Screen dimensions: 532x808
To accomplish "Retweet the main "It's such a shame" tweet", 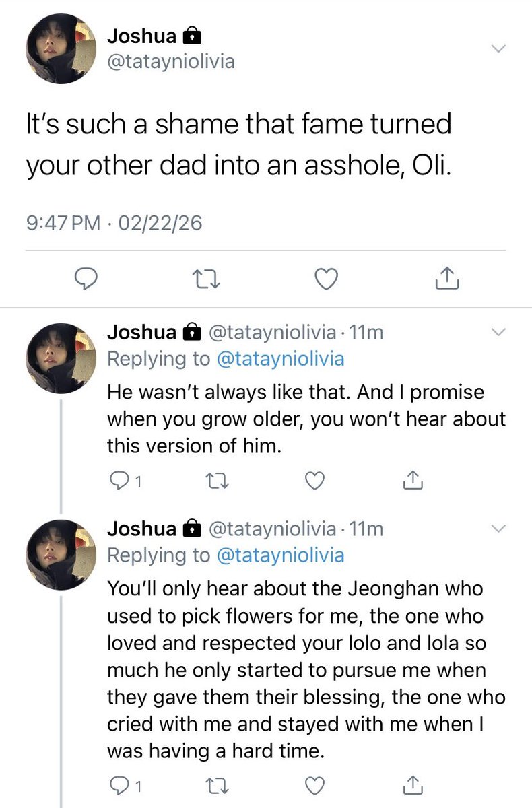I will coord(206,279).
